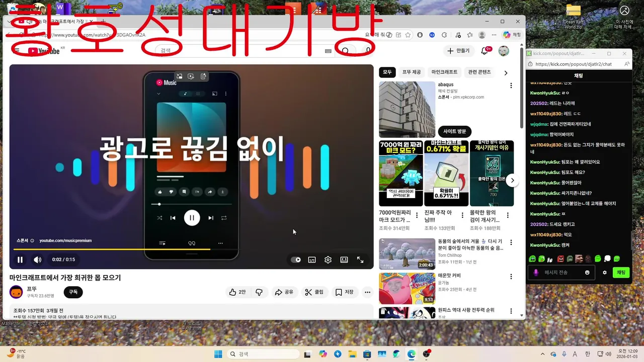Select the 모두 filter chip
644x362 pixels.
pyautogui.click(x=387, y=72)
